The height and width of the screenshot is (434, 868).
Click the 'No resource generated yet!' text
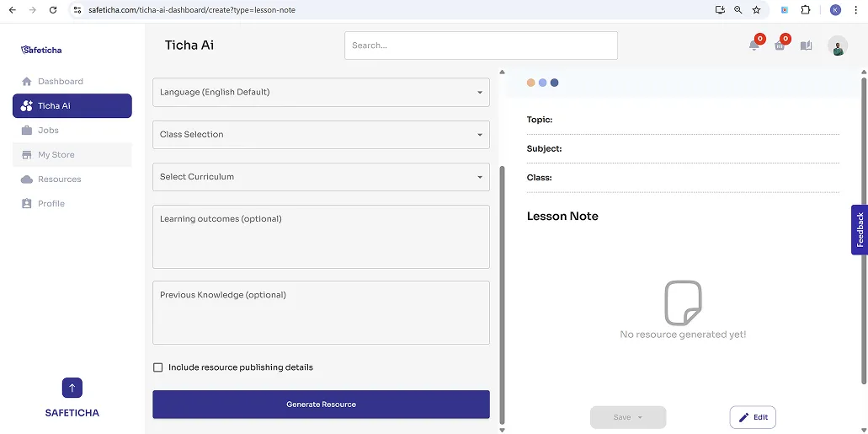[683, 335]
